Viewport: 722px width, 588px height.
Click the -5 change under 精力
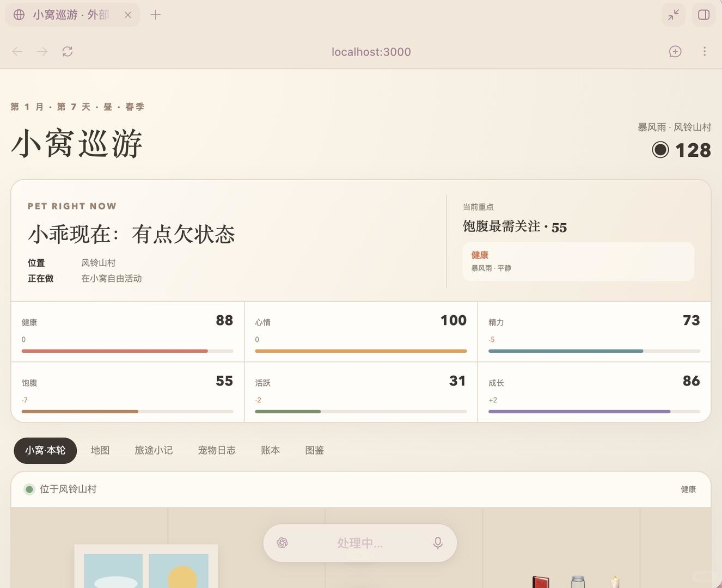point(492,340)
